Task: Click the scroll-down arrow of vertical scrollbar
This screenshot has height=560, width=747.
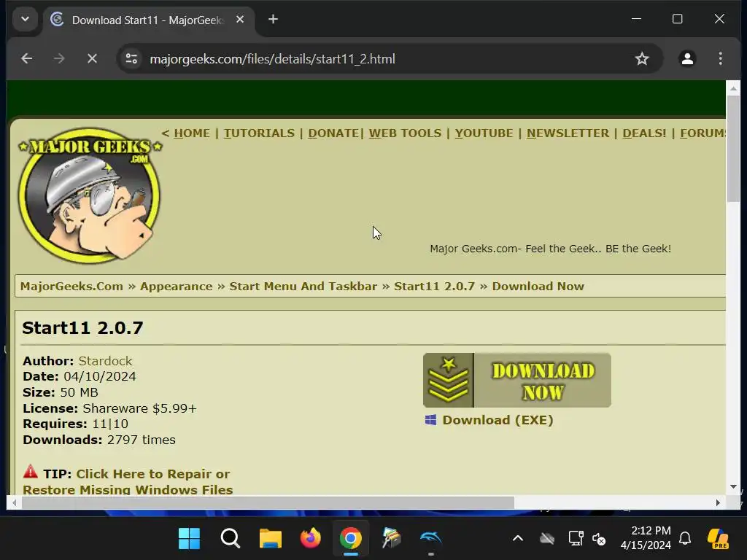Action: [x=733, y=486]
